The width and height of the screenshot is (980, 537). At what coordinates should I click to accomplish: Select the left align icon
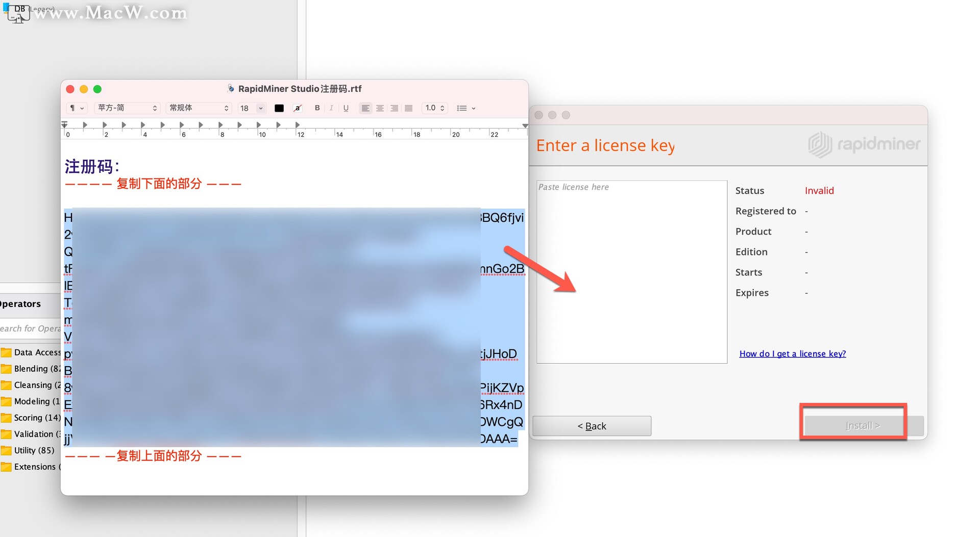(365, 108)
